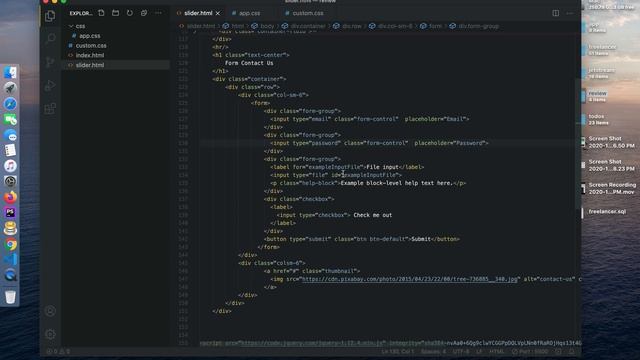Open the Explorer view in the activity bar

(x=50, y=16)
